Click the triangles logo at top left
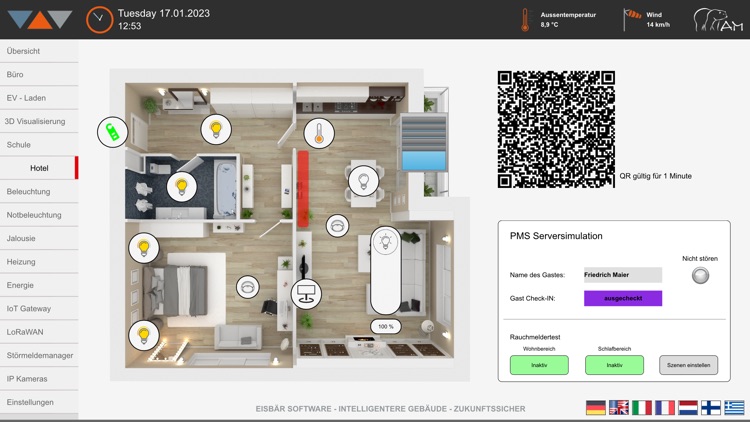The width and height of the screenshot is (750, 422). coord(40,20)
